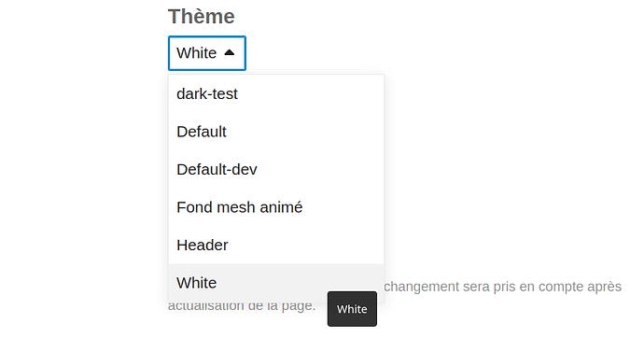The width and height of the screenshot is (644, 338).
Task: Revert to the Default theme entry
Action: pos(276,132)
